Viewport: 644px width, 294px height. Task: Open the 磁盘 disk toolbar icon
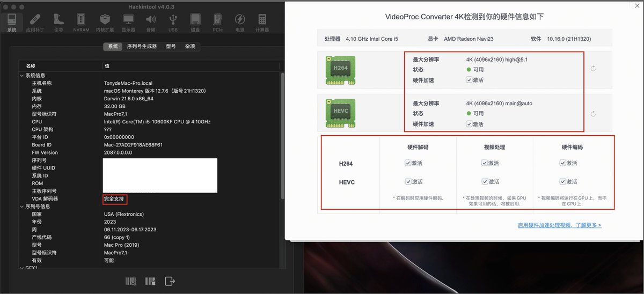click(x=195, y=23)
